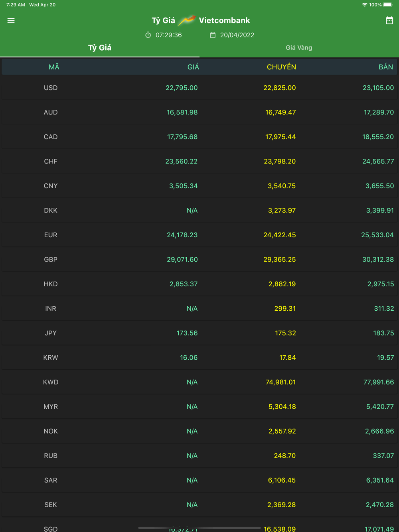Screen dimensions: 399x532
Task: Switch to the Tỷ Giá tab
Action: click(100, 48)
